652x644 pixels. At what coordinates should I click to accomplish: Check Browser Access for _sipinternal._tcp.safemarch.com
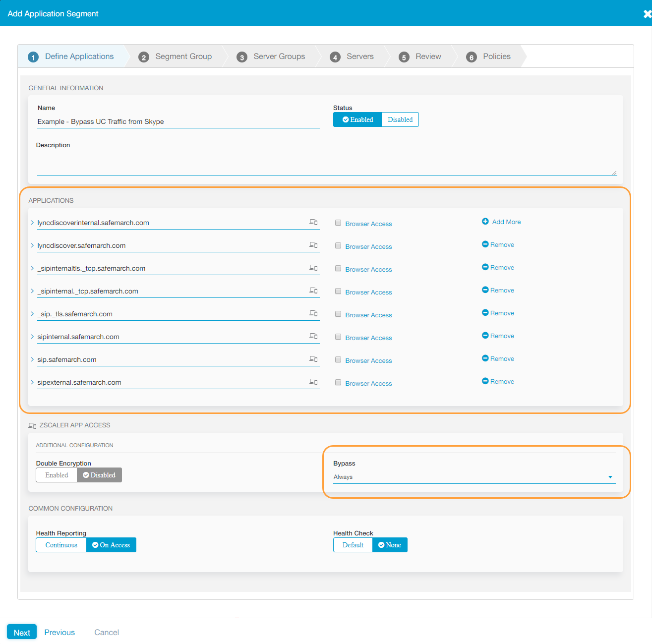tap(338, 292)
